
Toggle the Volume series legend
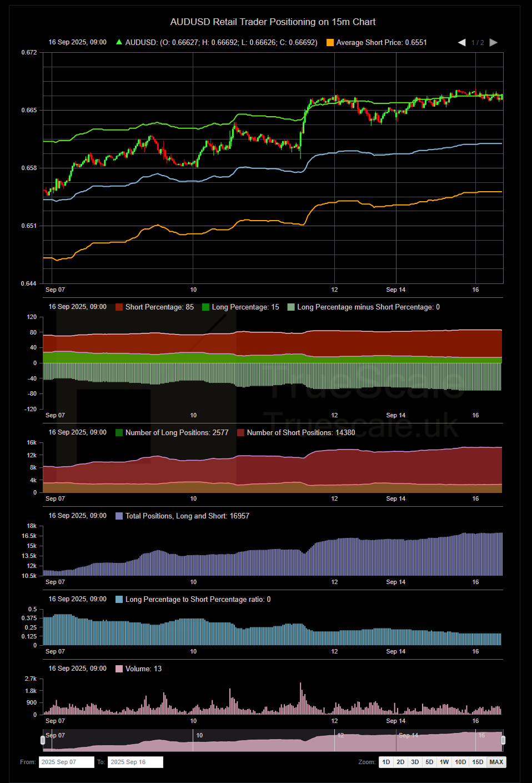[x=119, y=669]
